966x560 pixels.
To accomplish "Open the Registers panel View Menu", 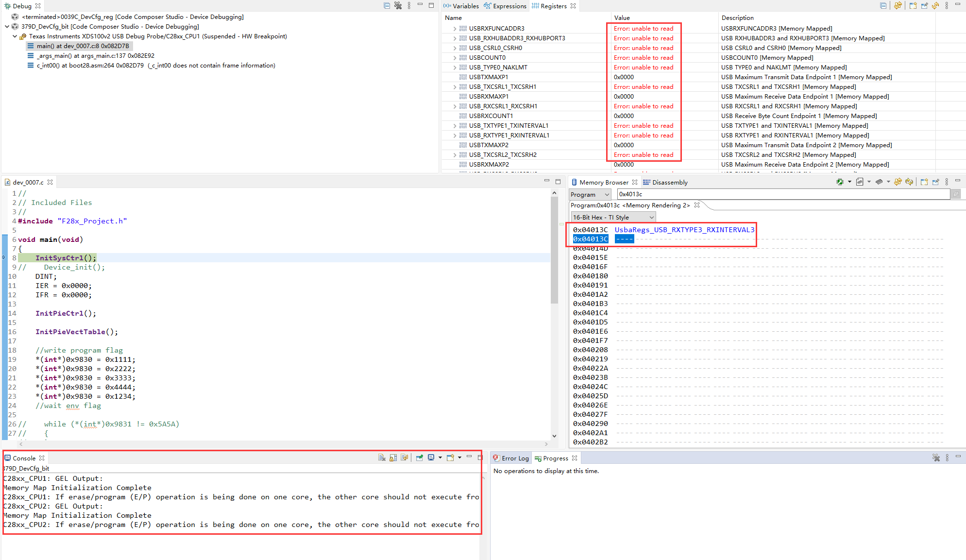I will (947, 5).
